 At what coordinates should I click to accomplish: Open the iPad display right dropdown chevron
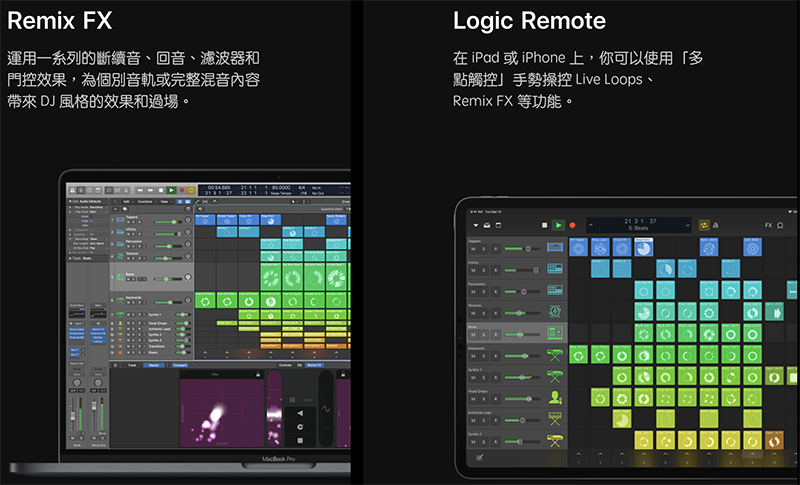687,225
